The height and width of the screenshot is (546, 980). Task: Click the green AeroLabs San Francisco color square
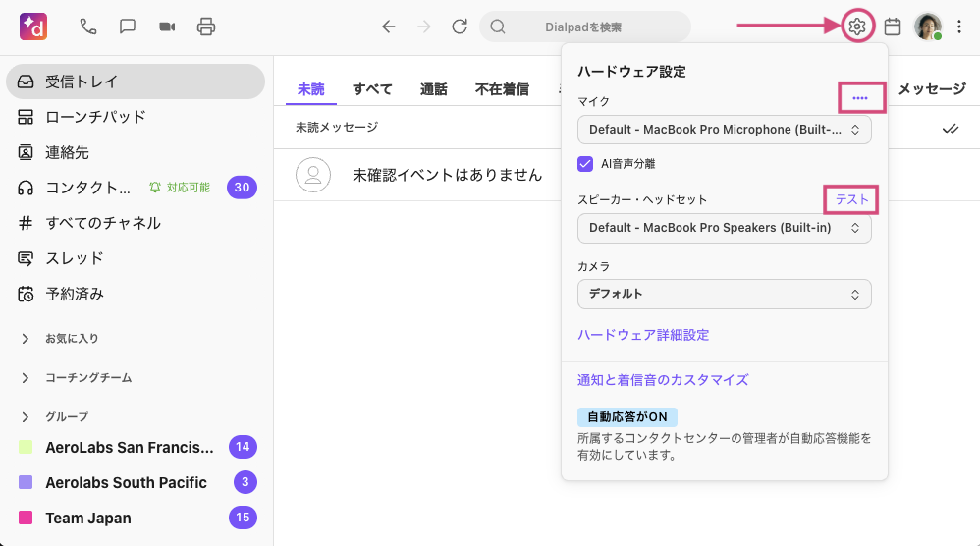tap(26, 447)
